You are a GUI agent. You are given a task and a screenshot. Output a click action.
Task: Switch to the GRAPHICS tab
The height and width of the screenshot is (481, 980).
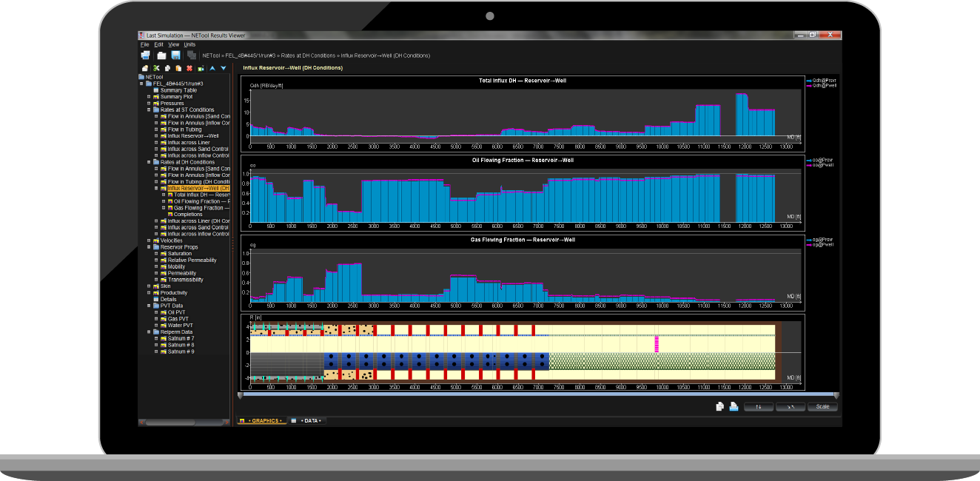261,420
